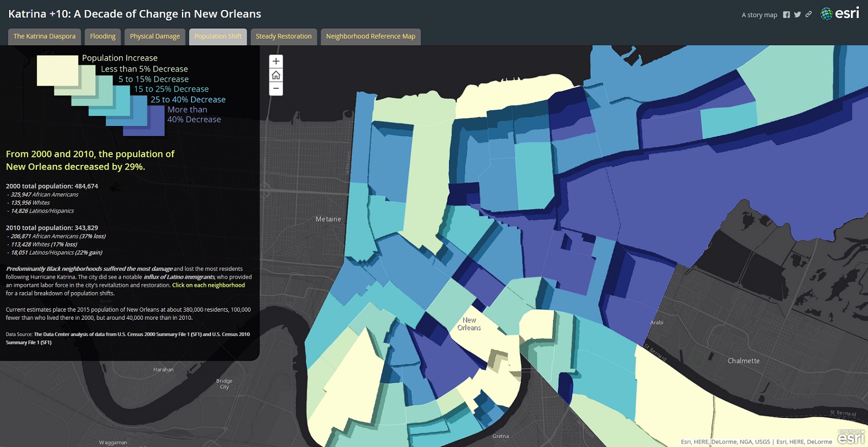Share story map on Twitter
The width and height of the screenshot is (868, 447).
pyautogui.click(x=797, y=15)
